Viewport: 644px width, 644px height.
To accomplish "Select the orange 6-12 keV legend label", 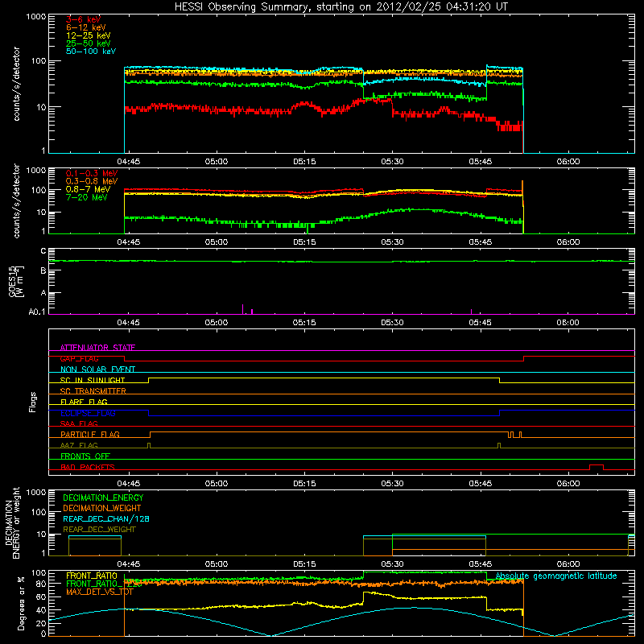I will [x=86, y=27].
